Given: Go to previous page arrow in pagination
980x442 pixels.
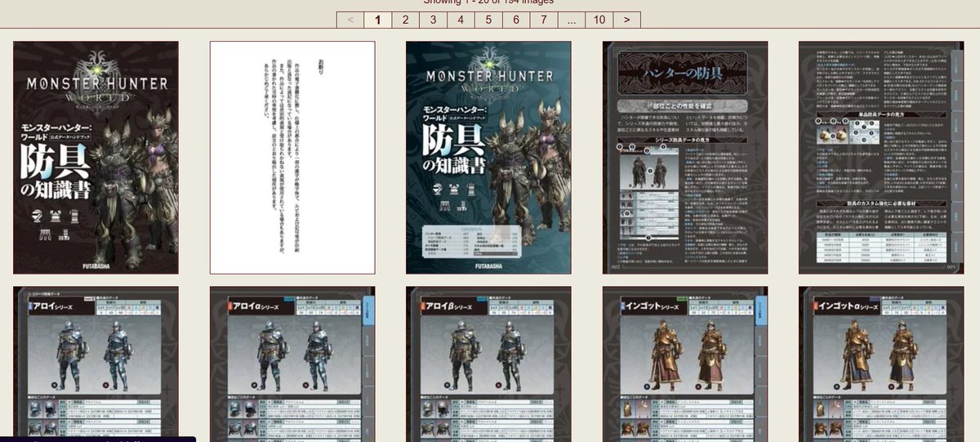Looking at the screenshot, I should [350, 20].
